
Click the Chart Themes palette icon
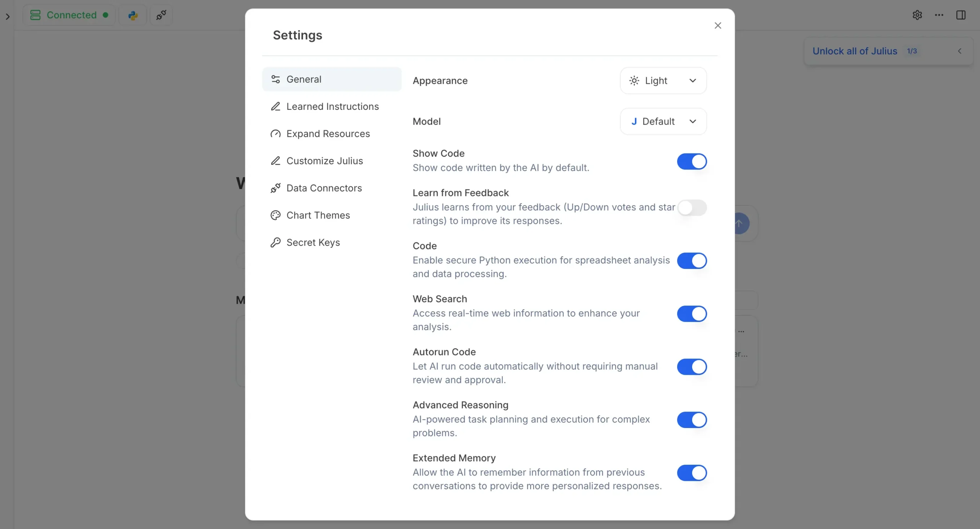point(276,215)
